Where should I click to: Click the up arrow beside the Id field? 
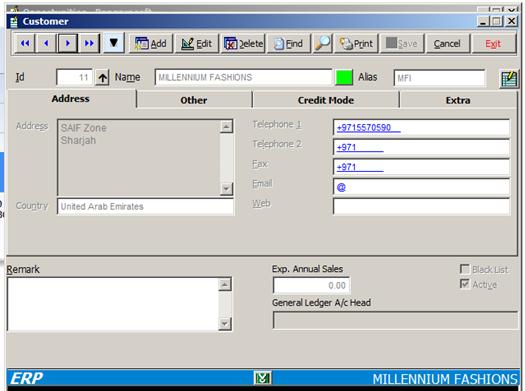pyautogui.click(x=102, y=78)
